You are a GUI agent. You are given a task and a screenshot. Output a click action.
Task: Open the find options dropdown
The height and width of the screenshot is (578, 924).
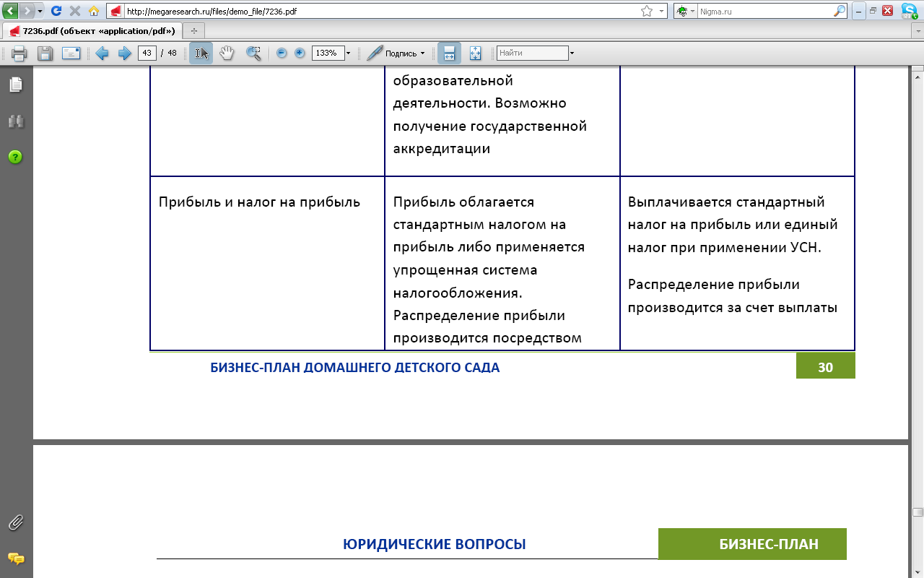click(572, 53)
